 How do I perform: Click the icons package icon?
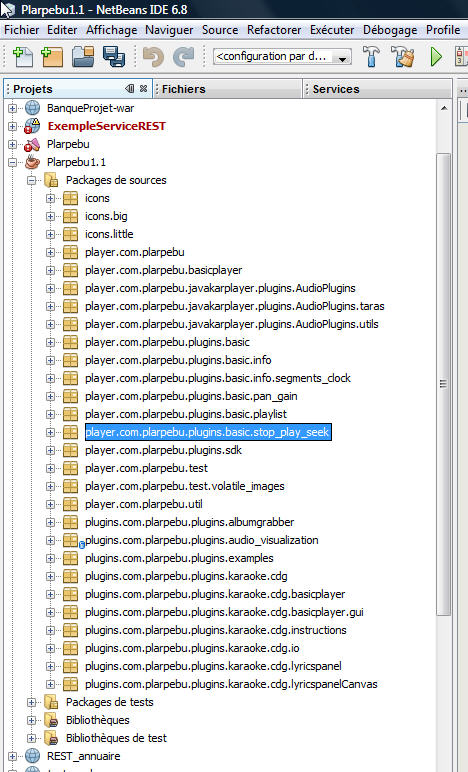click(x=70, y=198)
